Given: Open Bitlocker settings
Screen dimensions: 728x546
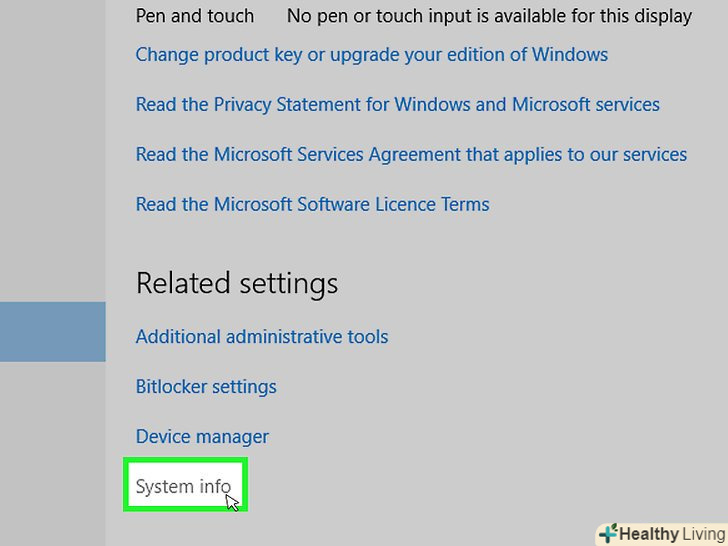Looking at the screenshot, I should (x=206, y=387).
